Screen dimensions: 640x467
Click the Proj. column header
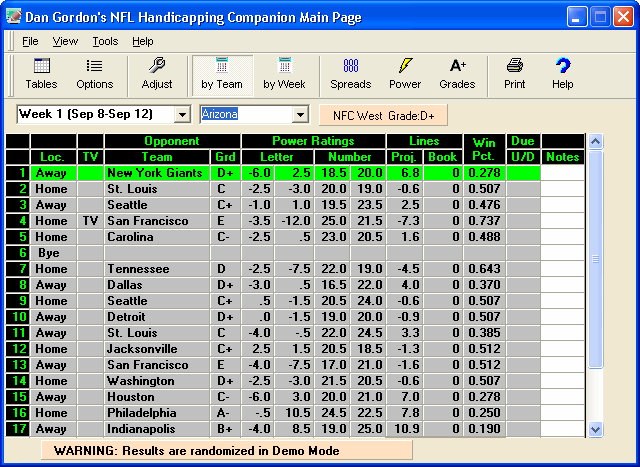click(404, 157)
